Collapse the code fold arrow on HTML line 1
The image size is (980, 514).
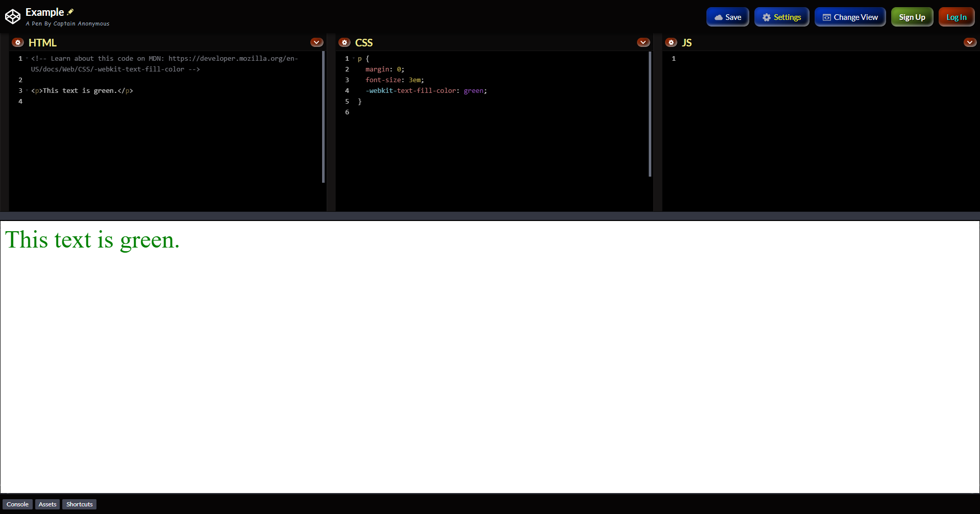[x=28, y=58]
